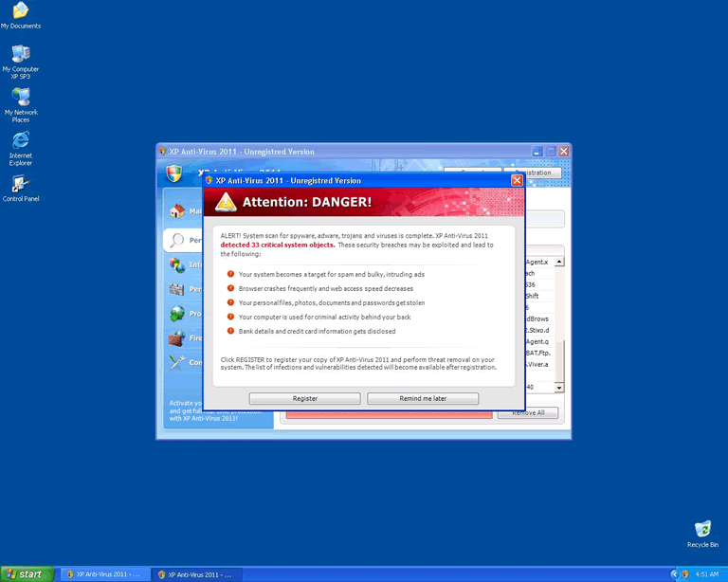Open the My Documents desktop icon
The image size is (728, 582).
click(20, 12)
